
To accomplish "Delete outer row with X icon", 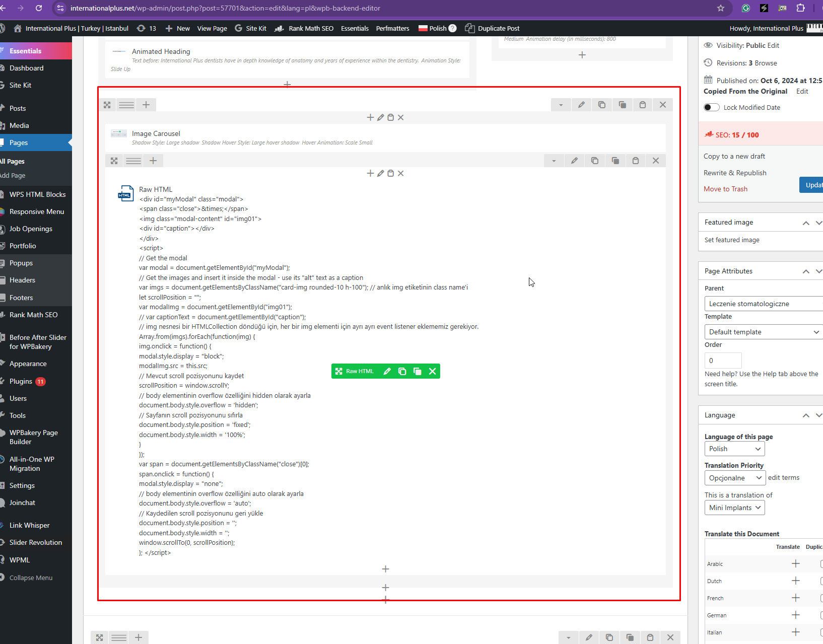I will pyautogui.click(x=663, y=105).
